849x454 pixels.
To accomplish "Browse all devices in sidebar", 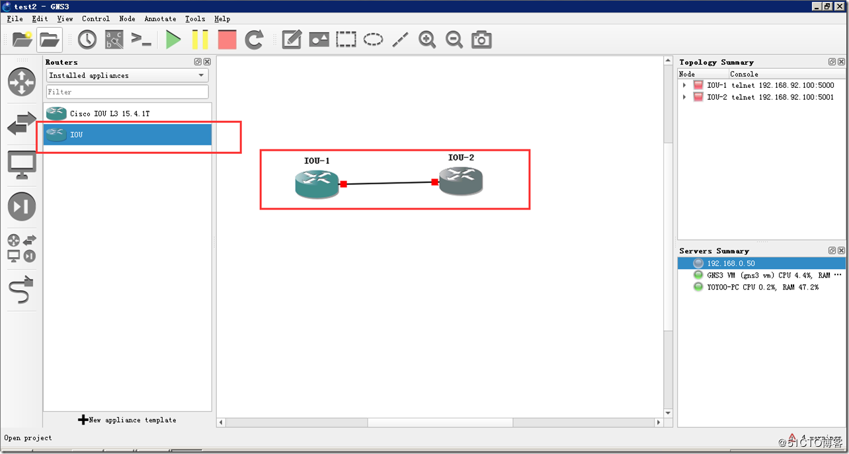I will pyautogui.click(x=22, y=249).
